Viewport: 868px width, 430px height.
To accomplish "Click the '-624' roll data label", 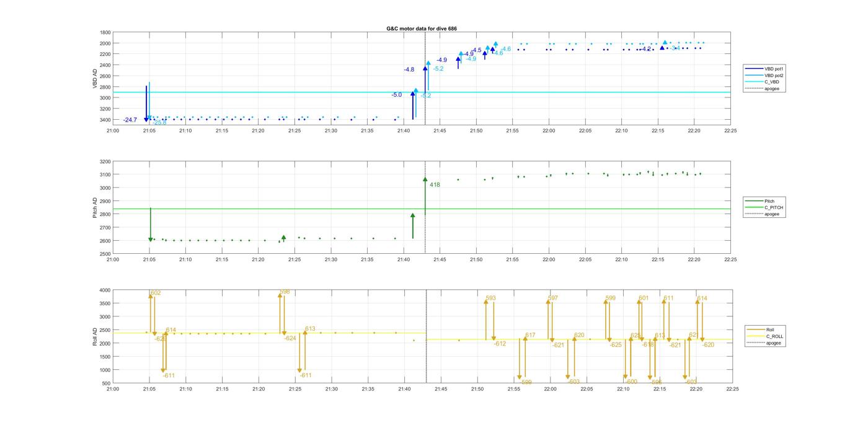I will point(290,339).
